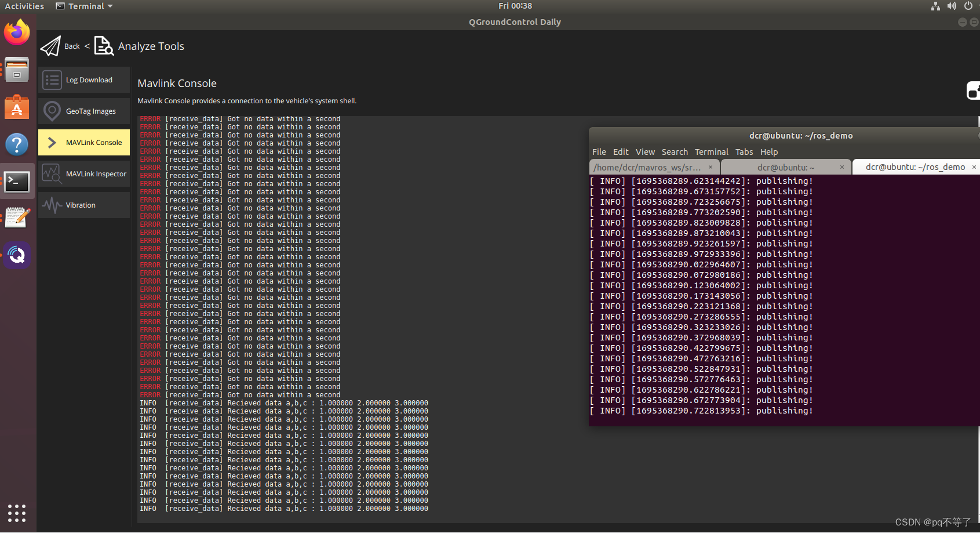Screen dimensions: 980x533
Task: Select the MAVLink Console page
Action: click(x=84, y=143)
